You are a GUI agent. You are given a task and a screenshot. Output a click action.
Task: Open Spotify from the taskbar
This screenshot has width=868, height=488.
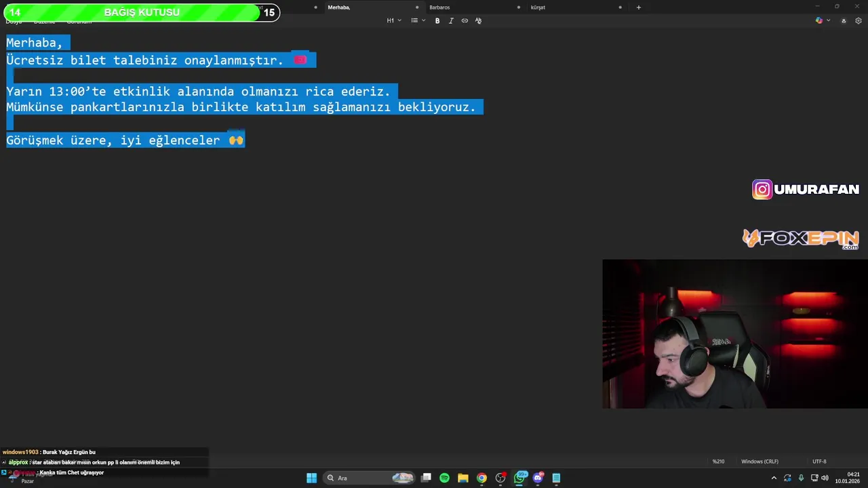click(x=444, y=478)
